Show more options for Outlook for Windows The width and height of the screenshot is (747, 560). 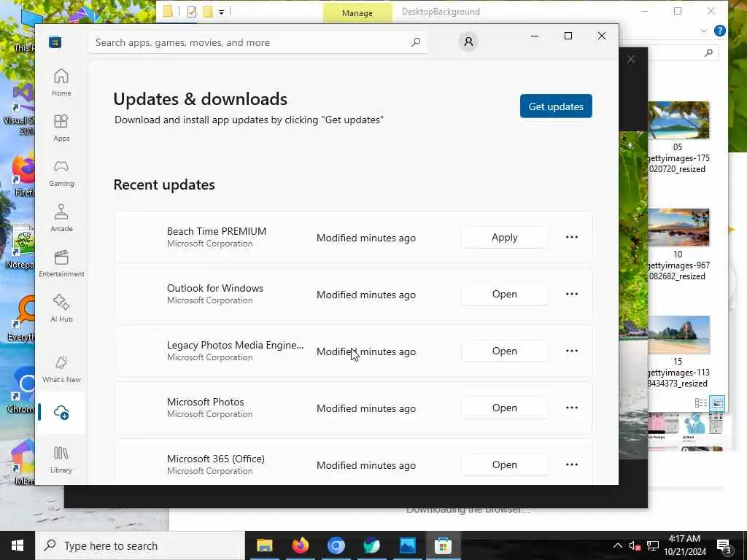pos(572,295)
